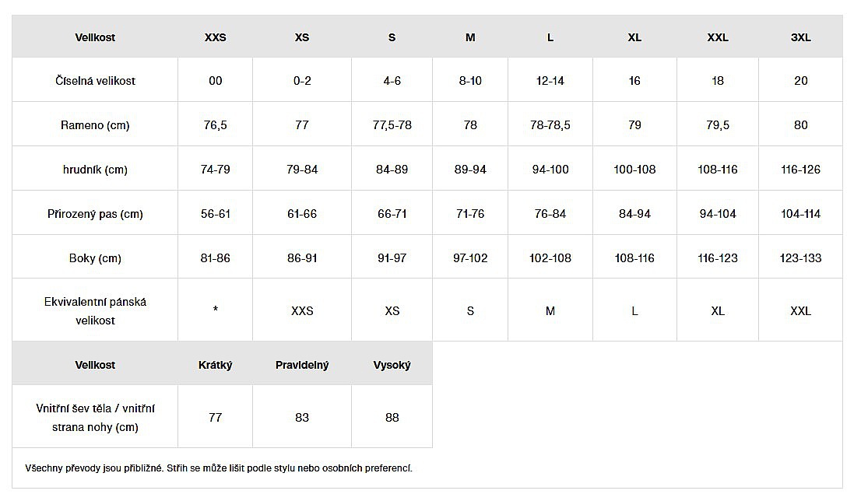Click the Všechny převody jsou přibližné footnote
This screenshot has width=868, height=494.
pyautogui.click(x=219, y=468)
